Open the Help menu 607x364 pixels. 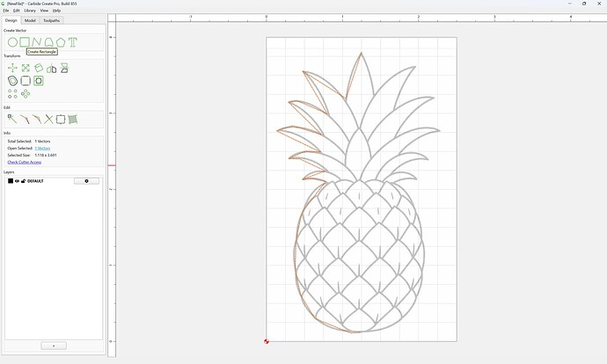(x=56, y=11)
